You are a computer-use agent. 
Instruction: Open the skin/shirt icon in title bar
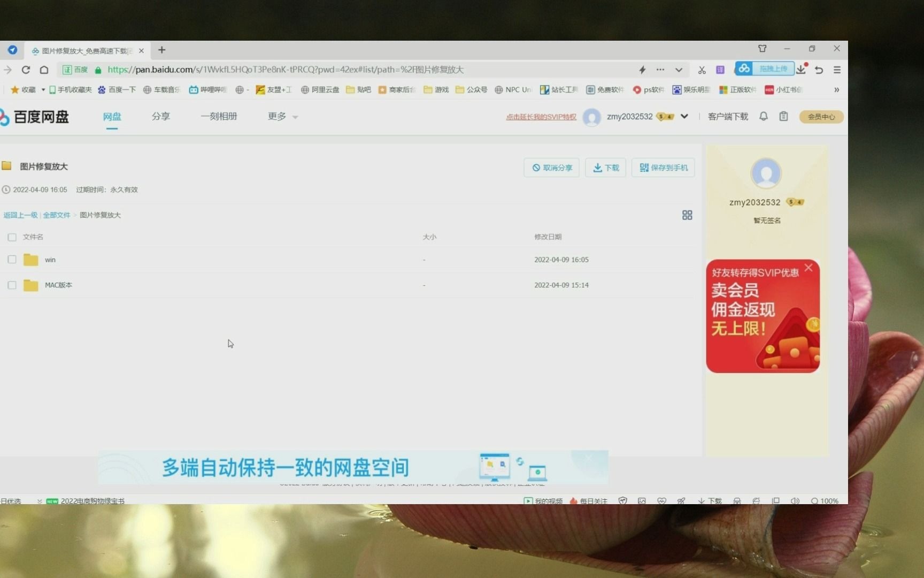coord(763,49)
